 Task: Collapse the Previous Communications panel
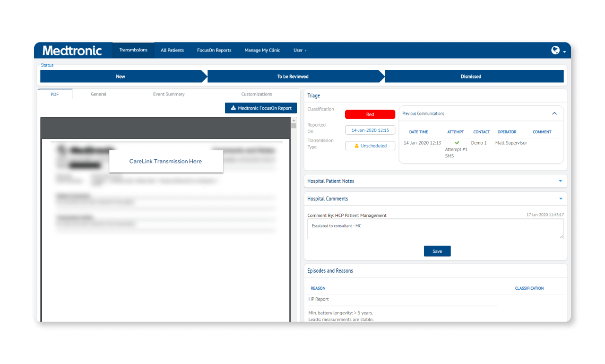(x=554, y=113)
